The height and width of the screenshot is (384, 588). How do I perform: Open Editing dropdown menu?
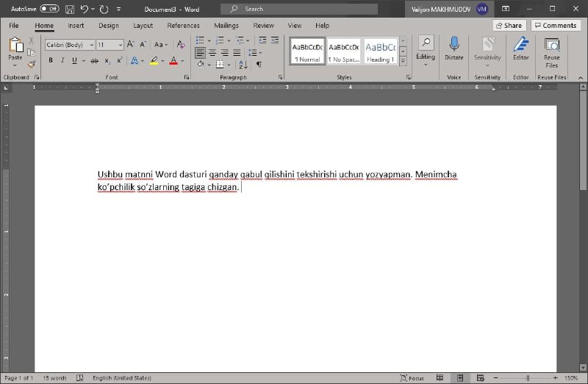pyautogui.click(x=426, y=51)
